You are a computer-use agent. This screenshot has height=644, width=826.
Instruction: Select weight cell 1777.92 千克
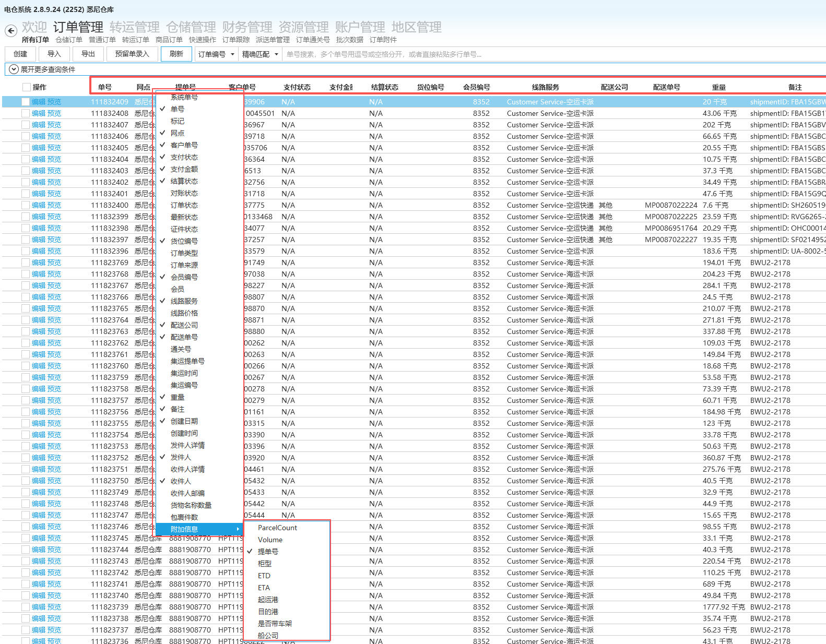point(724,607)
